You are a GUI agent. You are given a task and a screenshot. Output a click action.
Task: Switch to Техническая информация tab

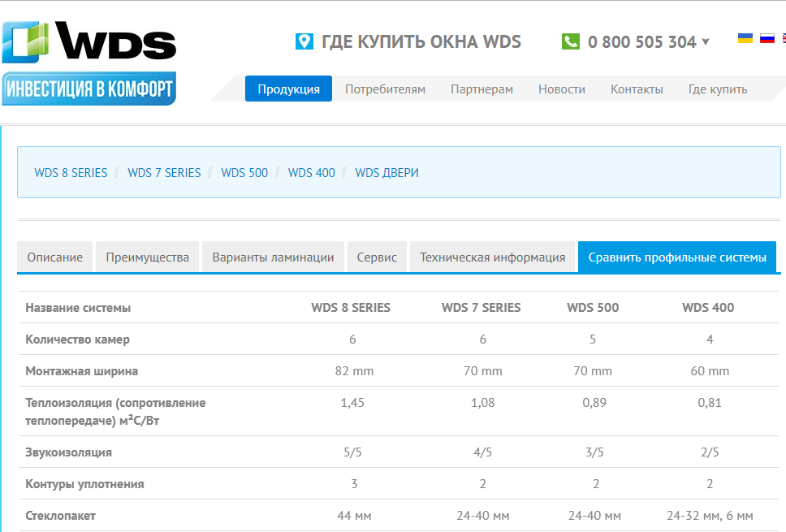click(492, 257)
